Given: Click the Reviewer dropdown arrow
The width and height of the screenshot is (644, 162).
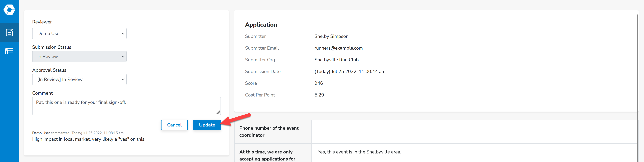Looking at the screenshot, I should click(123, 34).
